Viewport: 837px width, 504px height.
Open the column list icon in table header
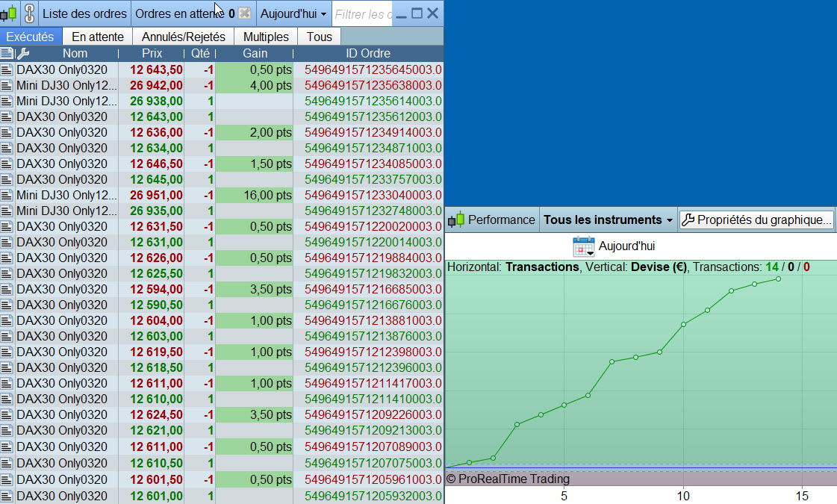[x=7, y=53]
